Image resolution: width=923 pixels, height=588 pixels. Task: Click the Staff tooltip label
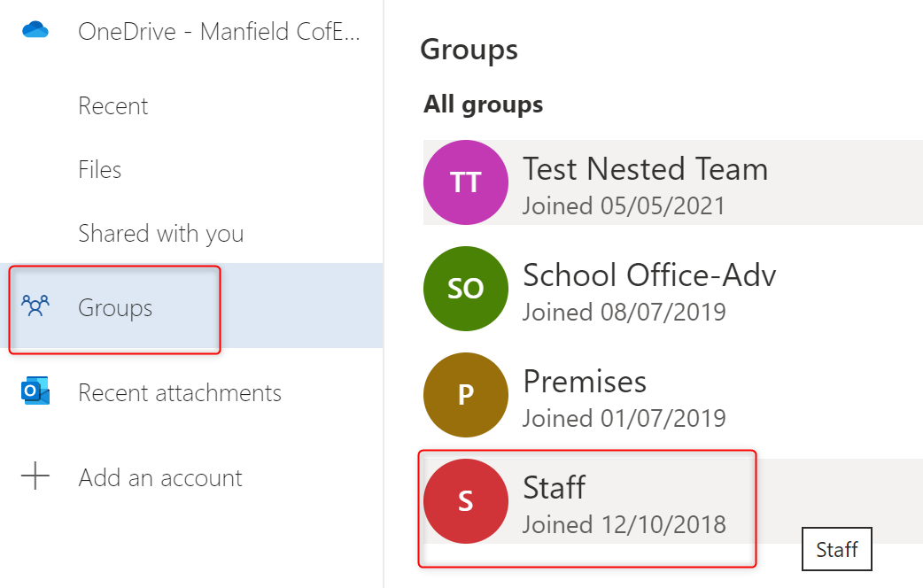point(837,550)
